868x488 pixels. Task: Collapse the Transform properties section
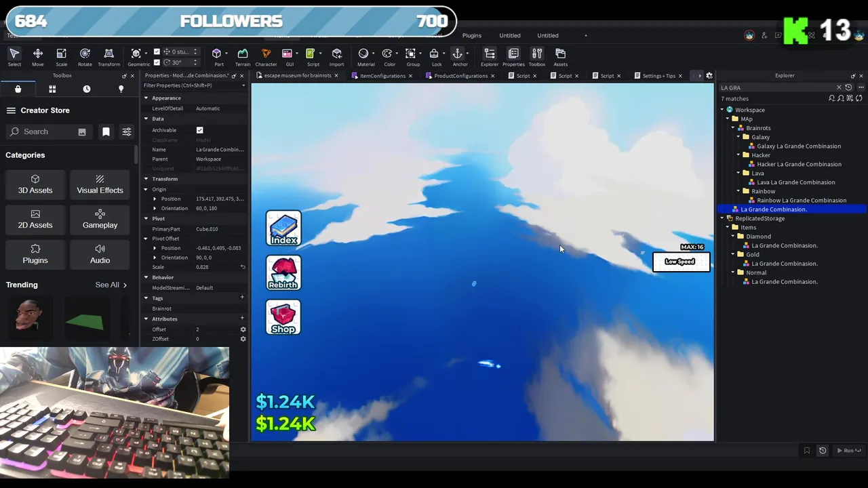[x=146, y=179]
